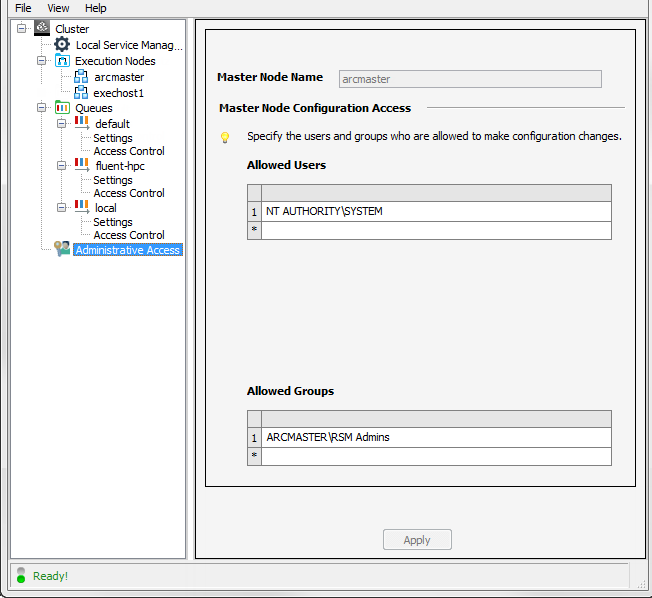Viewport: 652px width, 598px height.
Task: Open Settings under default queue
Action: tap(113, 138)
